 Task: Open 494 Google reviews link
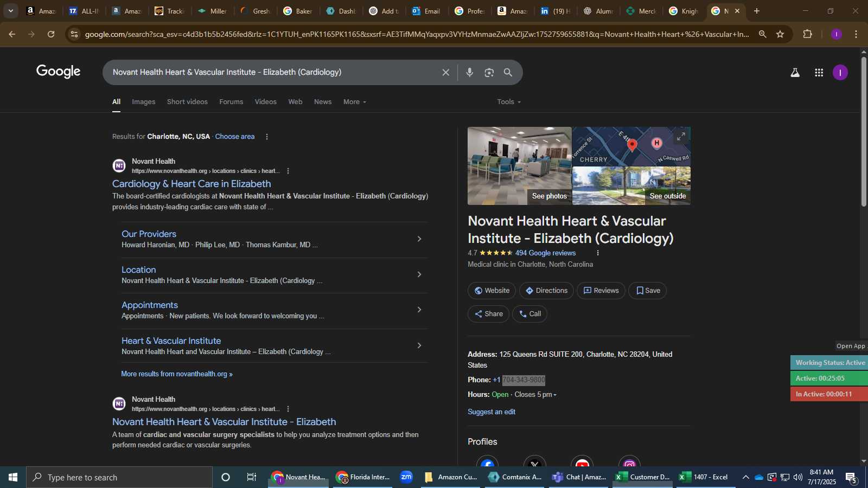(x=545, y=253)
